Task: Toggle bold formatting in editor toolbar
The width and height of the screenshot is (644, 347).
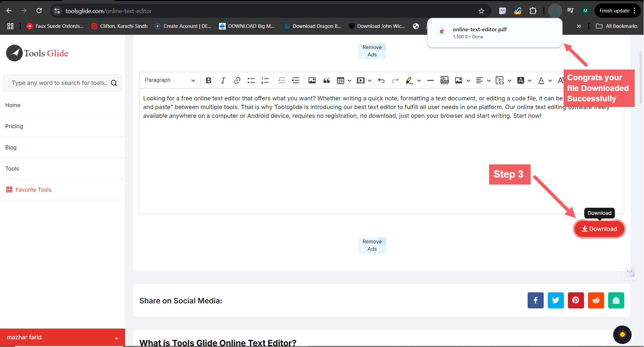Action: click(209, 81)
